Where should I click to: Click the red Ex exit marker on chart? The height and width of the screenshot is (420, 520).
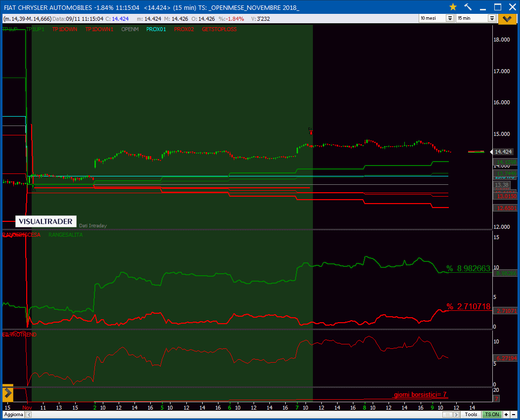[x=310, y=131]
